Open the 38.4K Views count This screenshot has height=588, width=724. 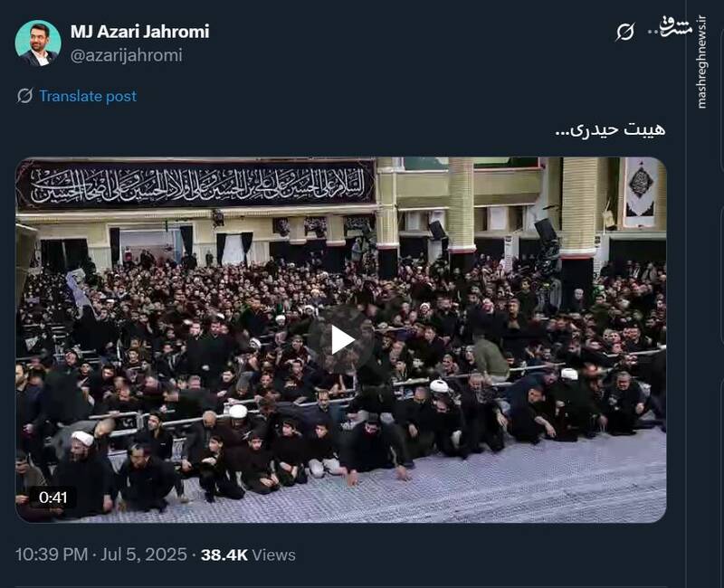(x=248, y=555)
